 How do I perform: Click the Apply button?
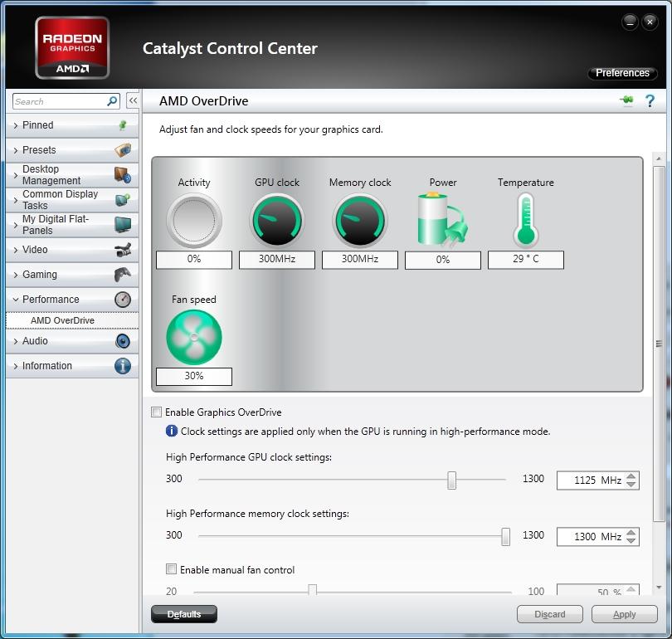(x=625, y=614)
